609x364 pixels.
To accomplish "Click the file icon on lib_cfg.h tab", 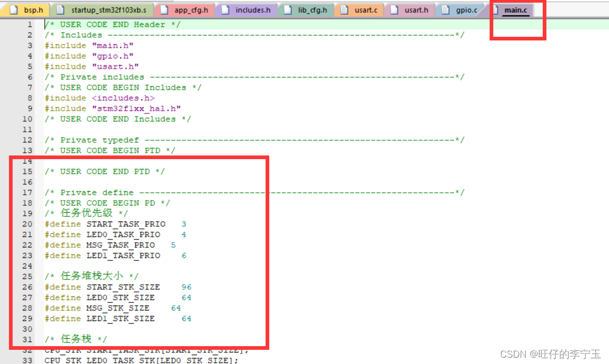I will pos(288,10).
